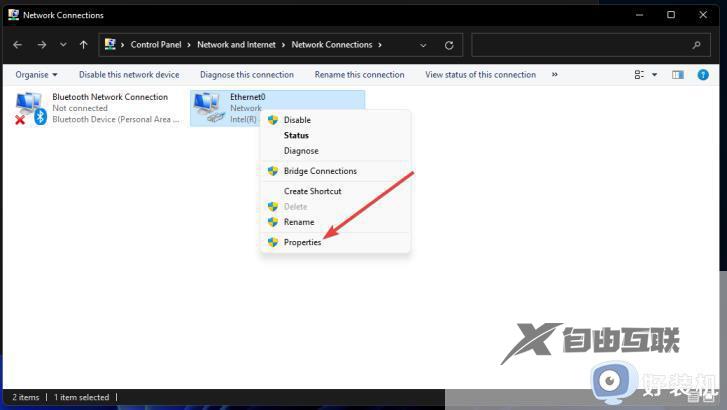727x410 pixels.
Task: Choose Properties from the context menu
Action: click(336, 242)
